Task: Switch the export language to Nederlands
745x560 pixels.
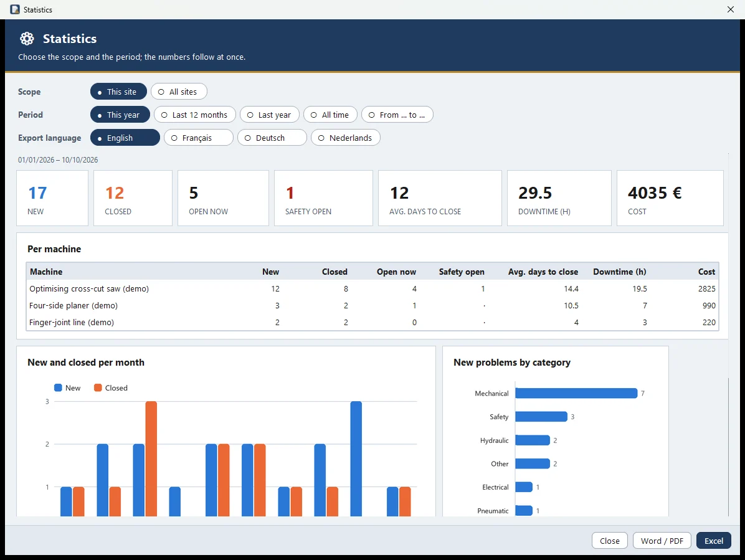Action: point(346,138)
